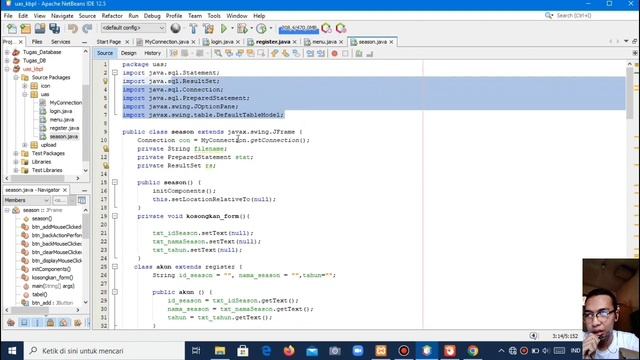
Task: Switch to Design view
Action: click(129, 53)
